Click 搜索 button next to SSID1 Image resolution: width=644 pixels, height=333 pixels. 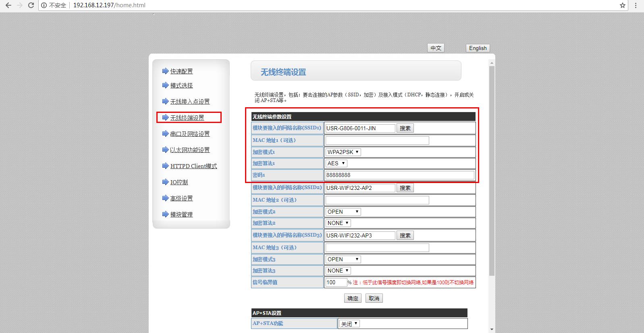coord(405,128)
